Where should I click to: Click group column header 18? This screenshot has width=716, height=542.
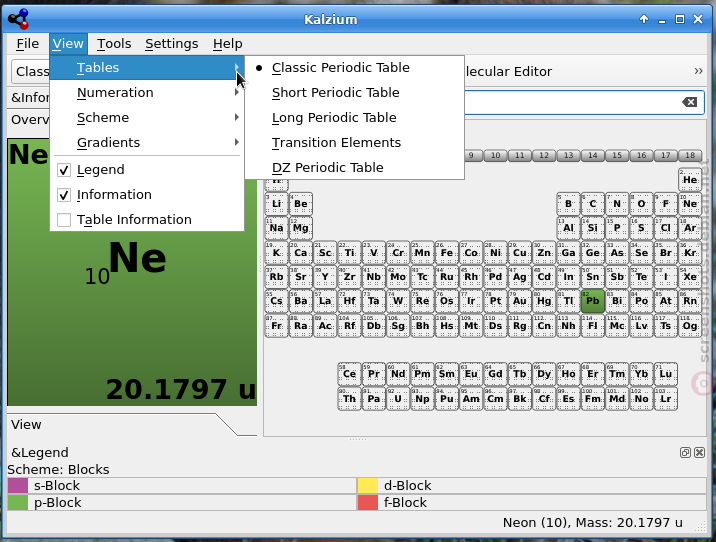coord(690,156)
